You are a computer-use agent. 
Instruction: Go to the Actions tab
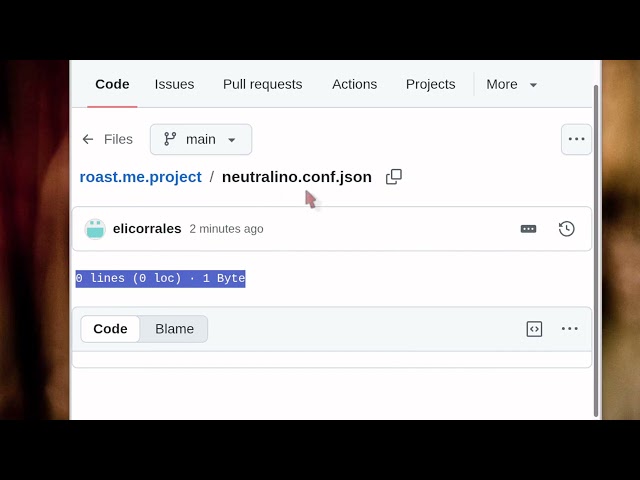(x=354, y=84)
